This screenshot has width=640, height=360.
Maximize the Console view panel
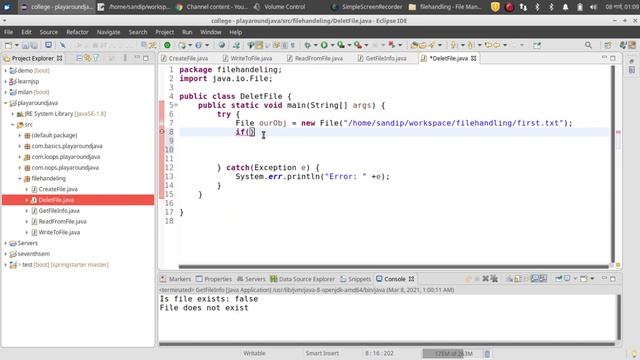point(613,279)
